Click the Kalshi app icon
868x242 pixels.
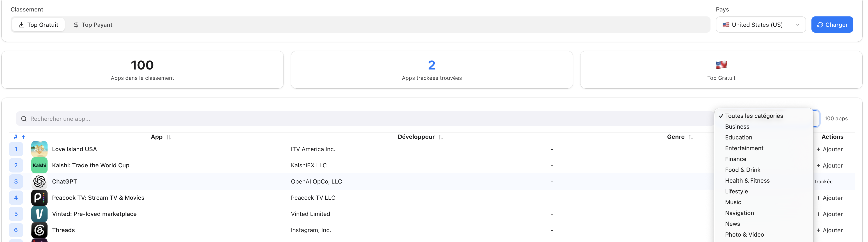point(39,165)
